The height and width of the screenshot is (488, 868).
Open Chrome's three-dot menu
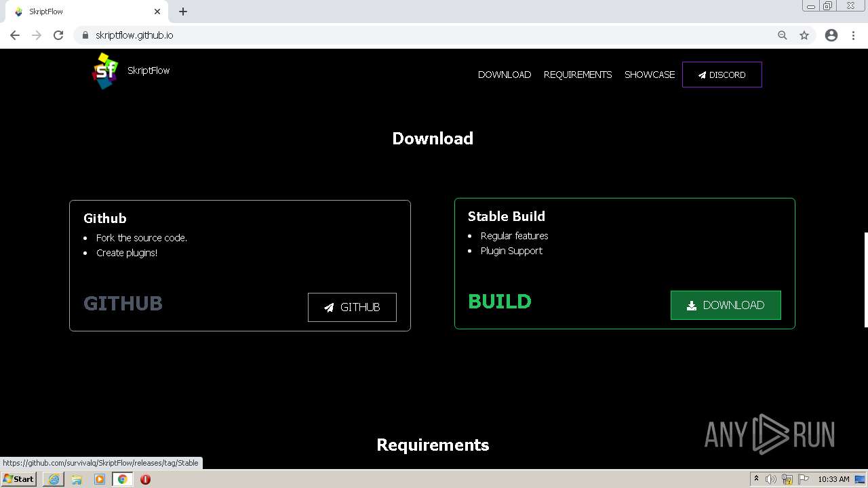click(x=853, y=35)
